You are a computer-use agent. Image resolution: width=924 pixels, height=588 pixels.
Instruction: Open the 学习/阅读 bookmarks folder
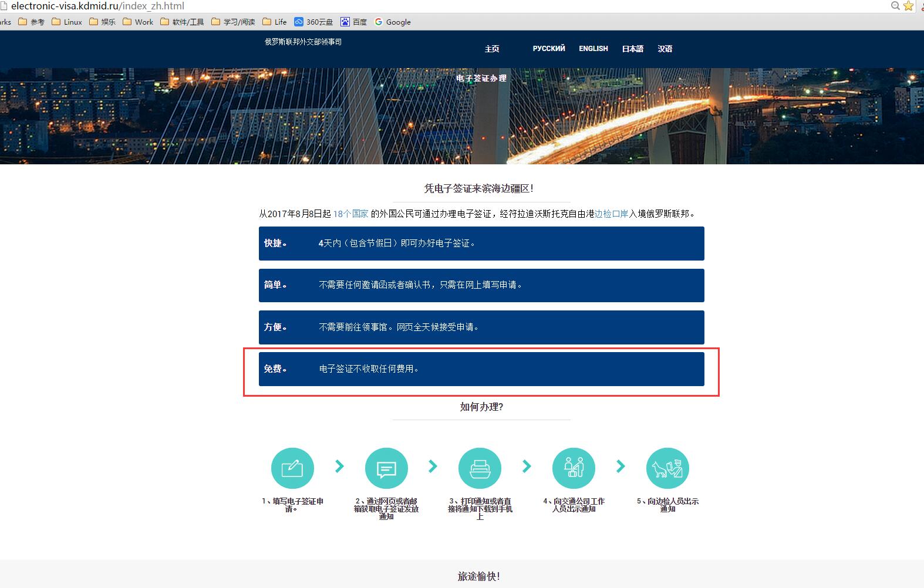click(x=233, y=22)
